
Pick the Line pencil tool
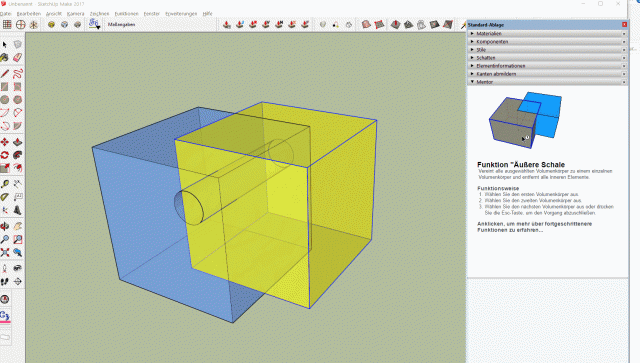[4, 74]
